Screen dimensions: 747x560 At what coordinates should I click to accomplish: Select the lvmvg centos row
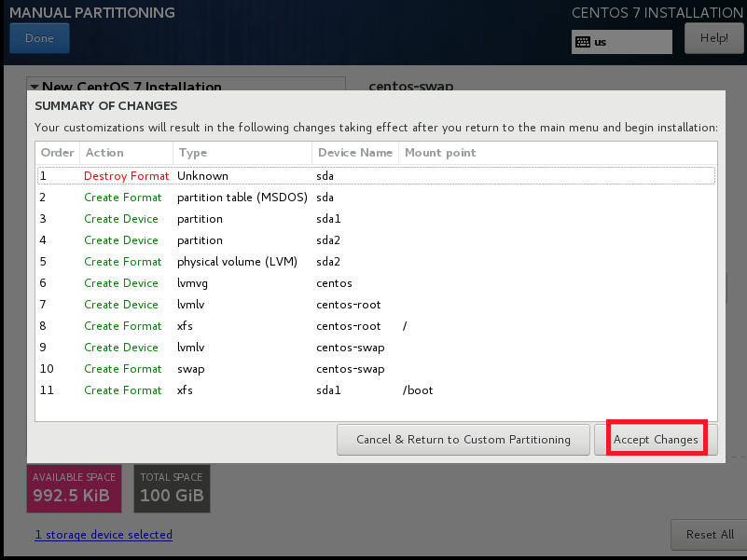tap(376, 283)
